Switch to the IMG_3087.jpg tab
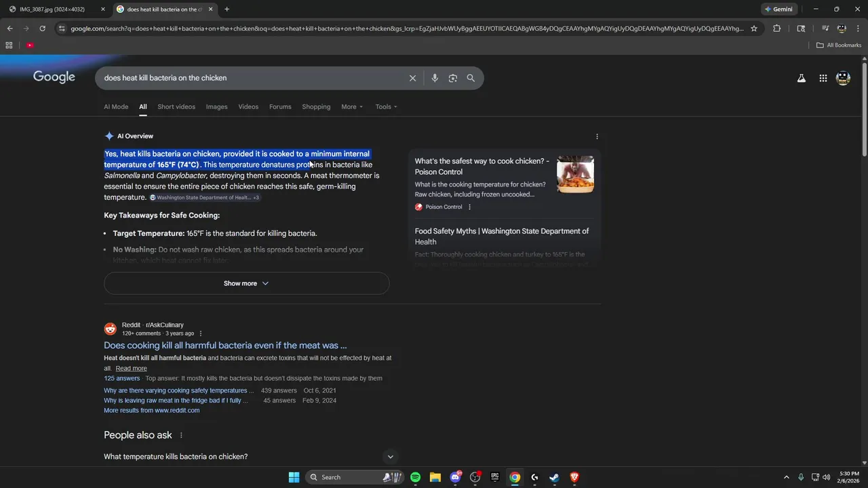This screenshot has height=488, width=868. tap(53, 9)
